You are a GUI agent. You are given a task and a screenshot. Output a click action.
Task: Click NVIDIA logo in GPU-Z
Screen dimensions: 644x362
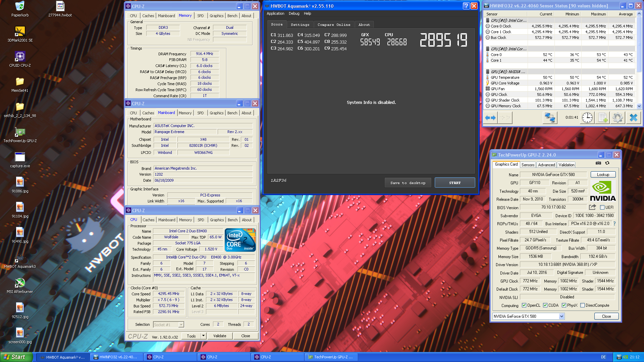click(x=603, y=191)
